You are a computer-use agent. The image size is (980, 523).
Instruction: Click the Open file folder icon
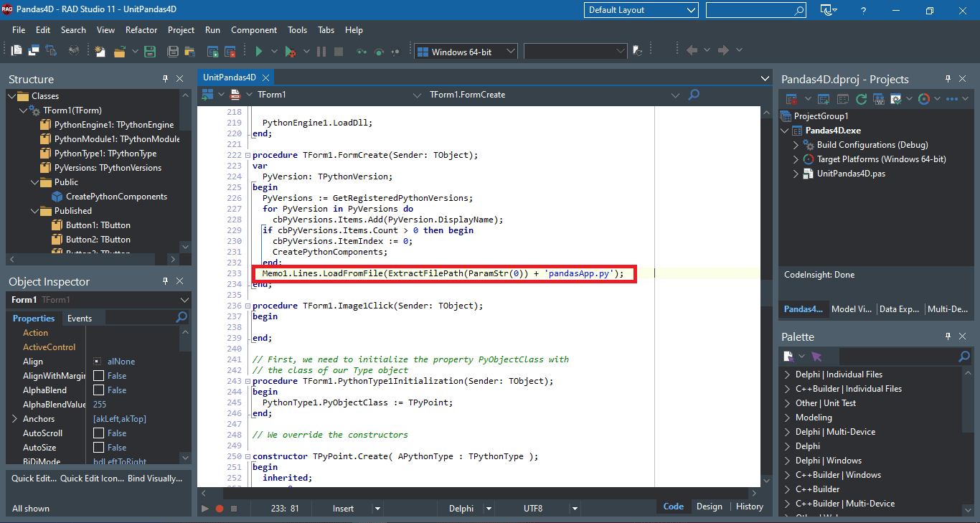(120, 52)
